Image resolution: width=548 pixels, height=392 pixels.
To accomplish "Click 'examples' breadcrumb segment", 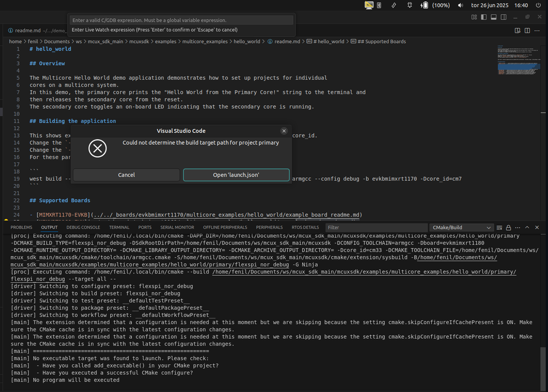I will click(x=166, y=42).
